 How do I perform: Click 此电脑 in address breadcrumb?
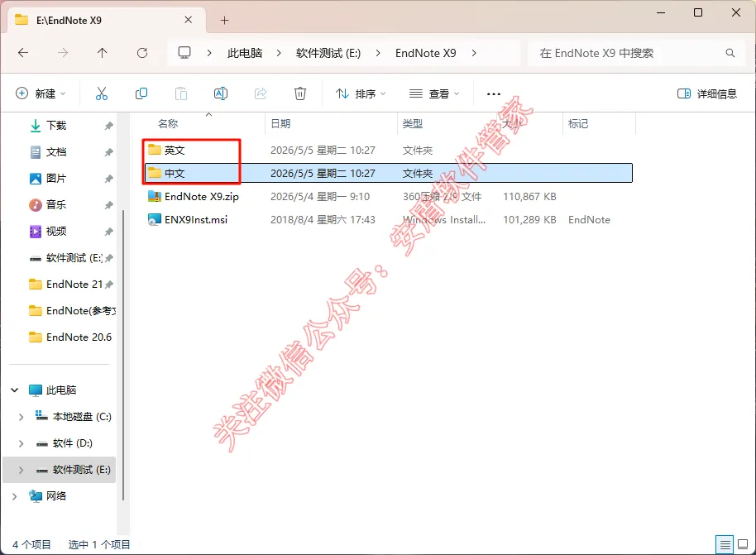point(245,53)
